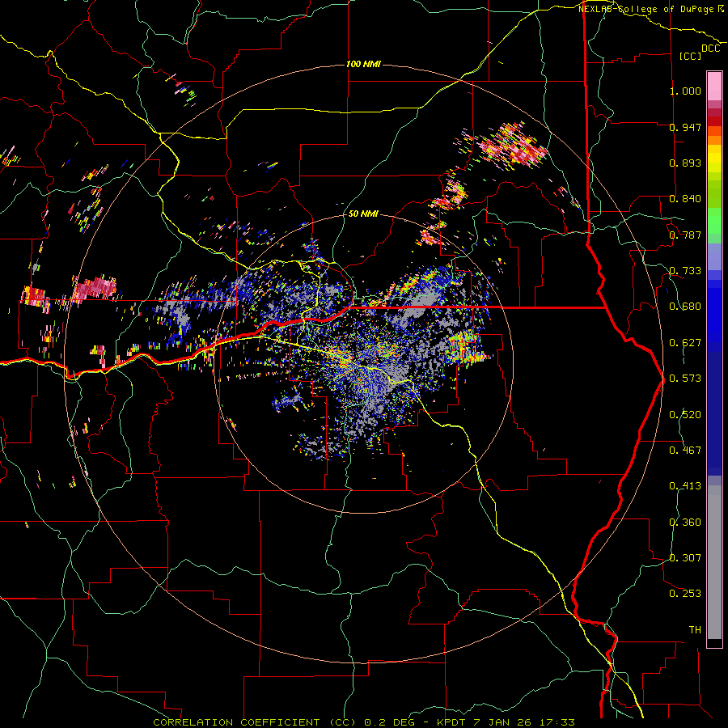This screenshot has height=728, width=728.
Task: Click the 1.000 value on the color scale
Action: [x=685, y=91]
